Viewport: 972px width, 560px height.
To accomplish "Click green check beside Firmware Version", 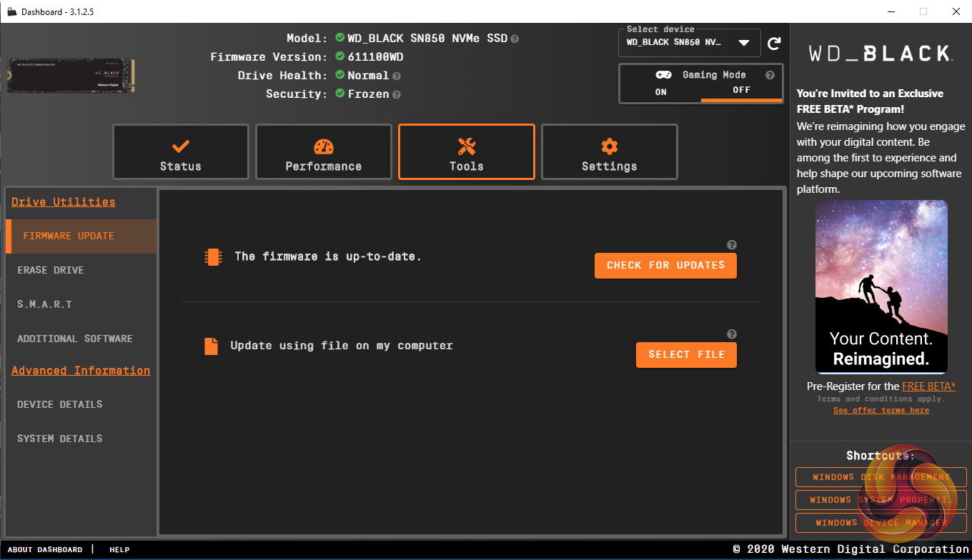I will click(340, 56).
